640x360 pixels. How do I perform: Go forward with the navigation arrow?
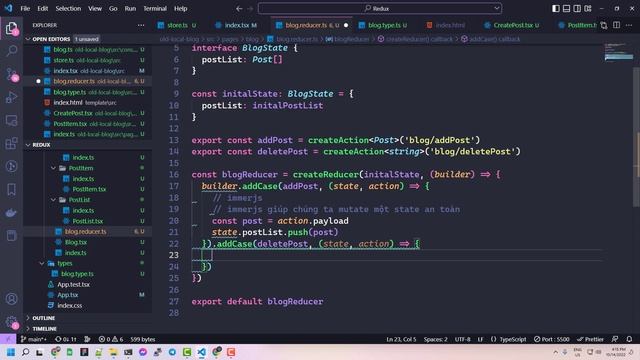coord(250,8)
